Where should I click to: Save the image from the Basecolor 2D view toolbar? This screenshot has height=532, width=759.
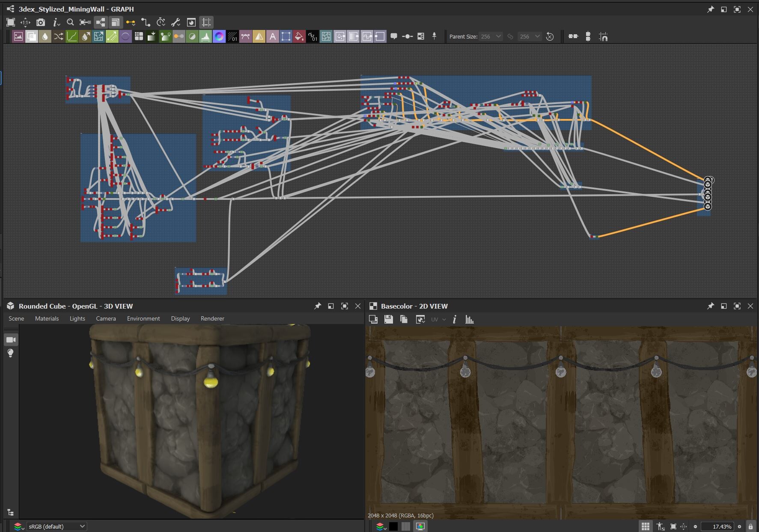point(389,319)
